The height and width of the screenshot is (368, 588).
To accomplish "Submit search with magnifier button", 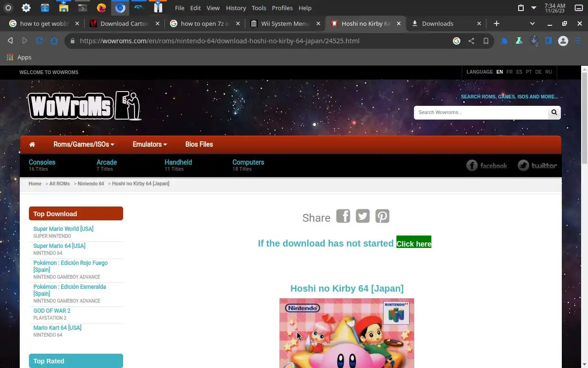I will tap(554, 112).
